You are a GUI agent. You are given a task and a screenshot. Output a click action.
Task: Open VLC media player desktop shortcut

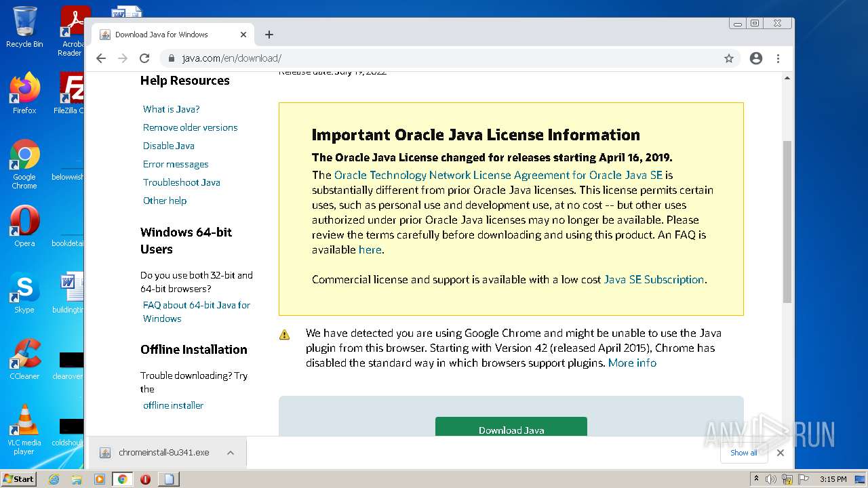pos(24,429)
